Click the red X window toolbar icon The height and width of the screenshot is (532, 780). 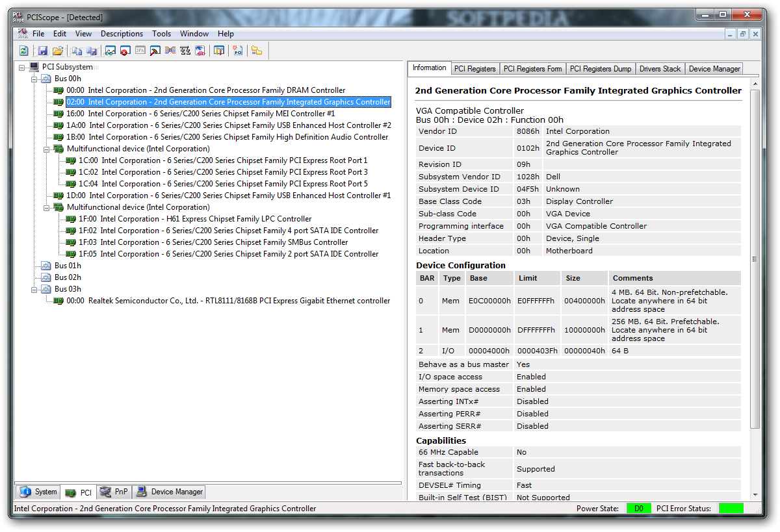tap(125, 51)
